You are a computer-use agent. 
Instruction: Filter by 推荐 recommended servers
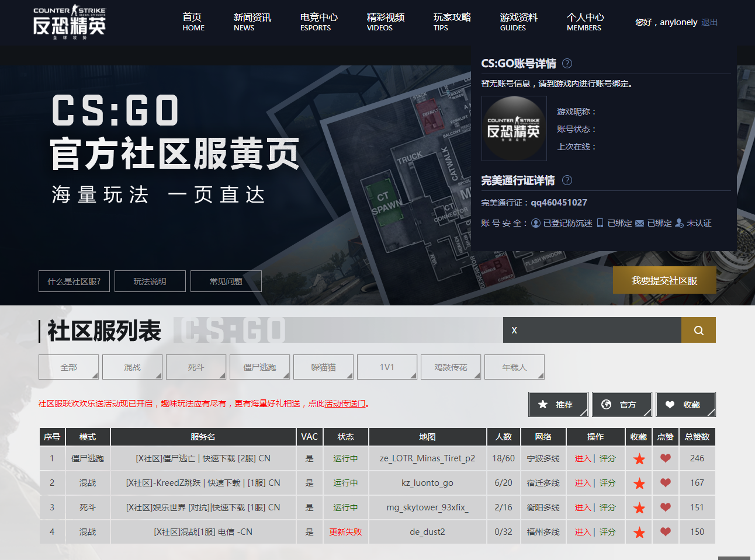(558, 405)
